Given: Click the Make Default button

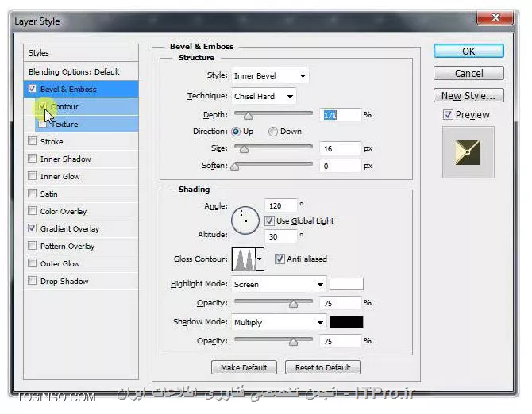Looking at the screenshot, I should (244, 367).
